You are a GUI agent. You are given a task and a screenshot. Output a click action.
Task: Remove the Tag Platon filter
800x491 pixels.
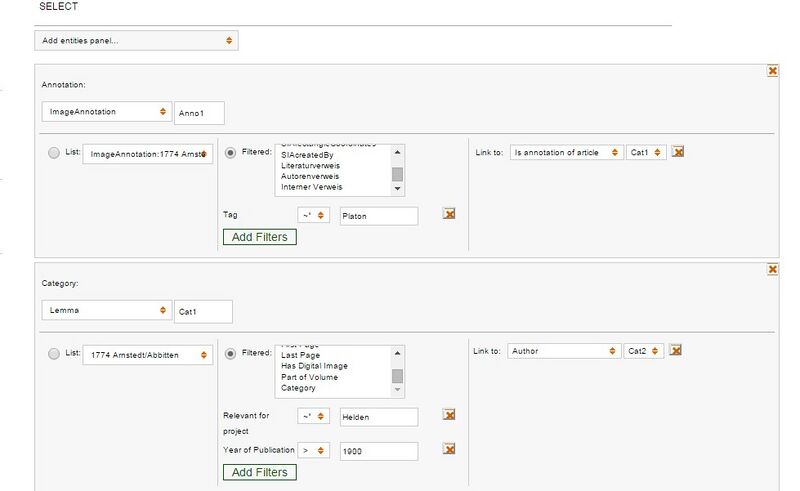point(450,214)
